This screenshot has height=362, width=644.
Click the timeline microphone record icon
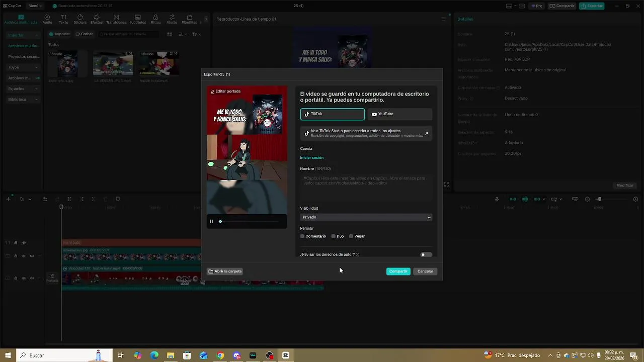point(497,199)
